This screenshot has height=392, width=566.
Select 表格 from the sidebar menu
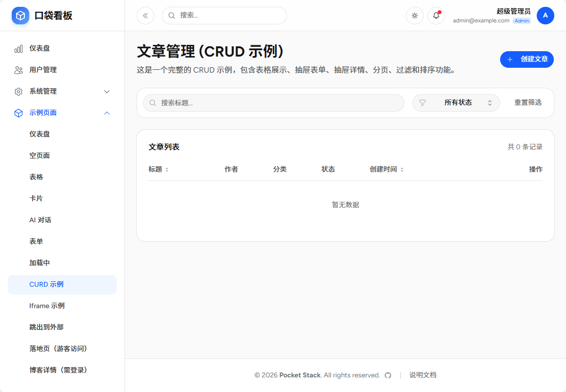point(37,176)
